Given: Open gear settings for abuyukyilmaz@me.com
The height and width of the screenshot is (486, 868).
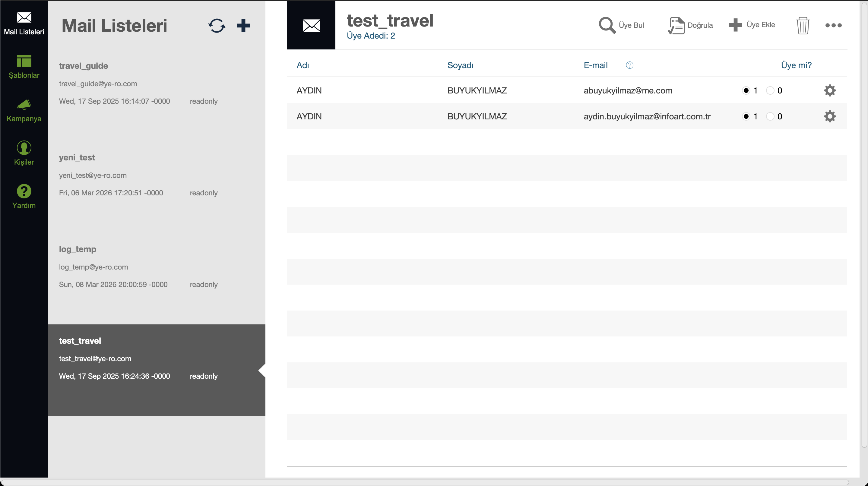Looking at the screenshot, I should point(830,90).
